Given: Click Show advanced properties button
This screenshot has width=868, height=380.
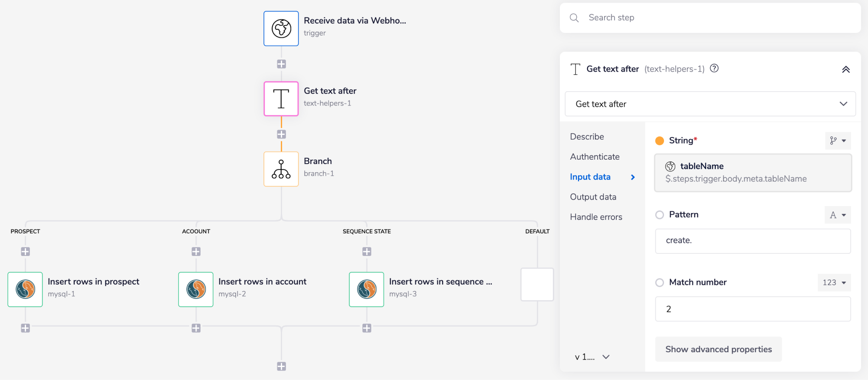Looking at the screenshot, I should pyautogui.click(x=718, y=349).
